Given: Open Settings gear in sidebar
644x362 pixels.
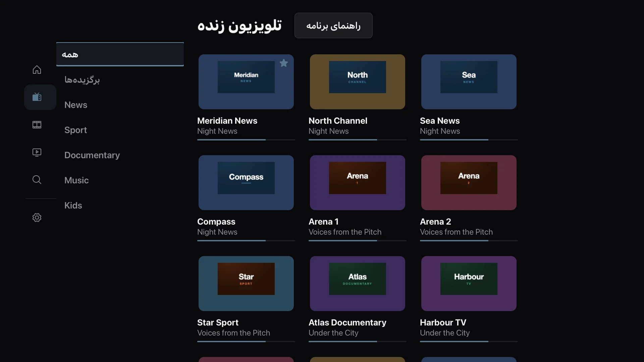Looking at the screenshot, I should (37, 218).
